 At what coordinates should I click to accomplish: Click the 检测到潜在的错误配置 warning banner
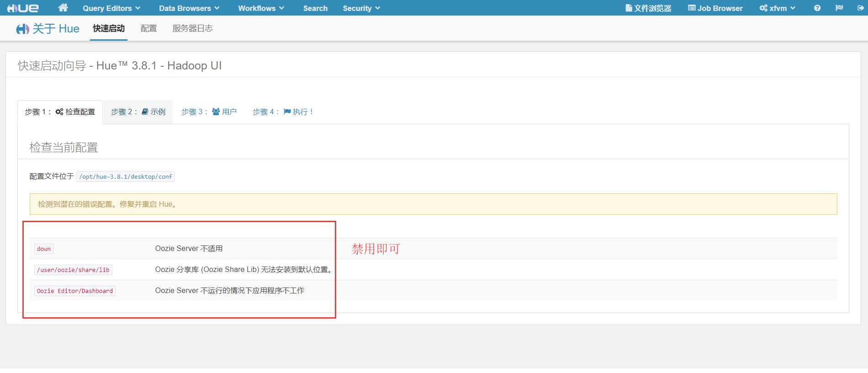[433, 204]
